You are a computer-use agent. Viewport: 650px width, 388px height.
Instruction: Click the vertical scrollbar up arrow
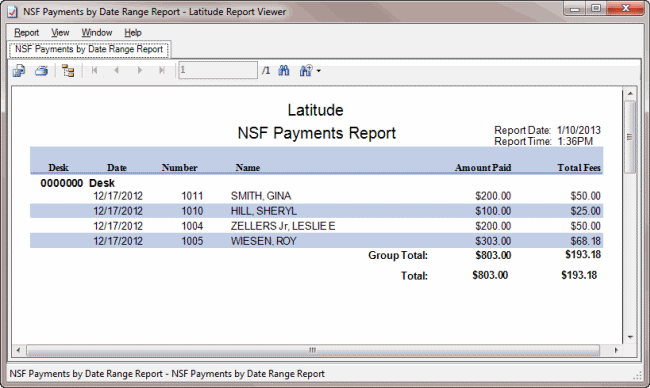(630, 93)
